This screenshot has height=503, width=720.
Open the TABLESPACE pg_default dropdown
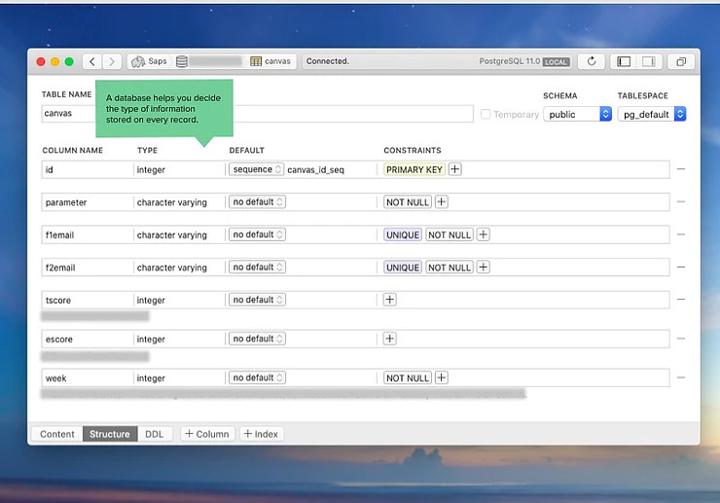pos(652,114)
